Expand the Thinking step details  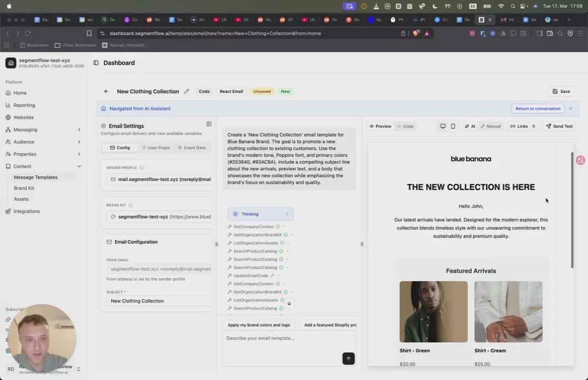pyautogui.click(x=261, y=214)
